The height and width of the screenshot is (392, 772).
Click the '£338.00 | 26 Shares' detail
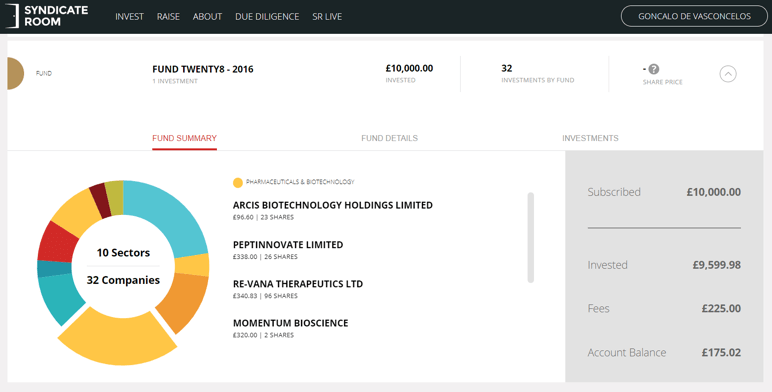265,257
